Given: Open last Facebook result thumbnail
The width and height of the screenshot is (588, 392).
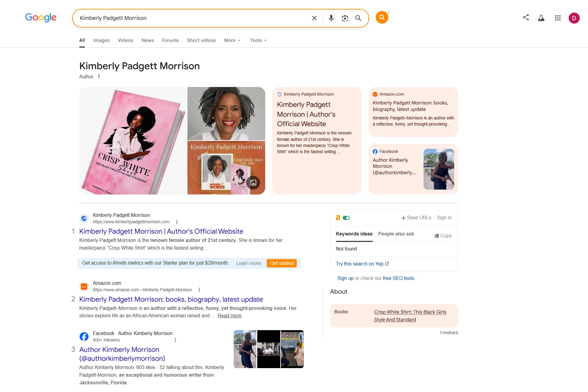Looking at the screenshot, I should 292,349.
